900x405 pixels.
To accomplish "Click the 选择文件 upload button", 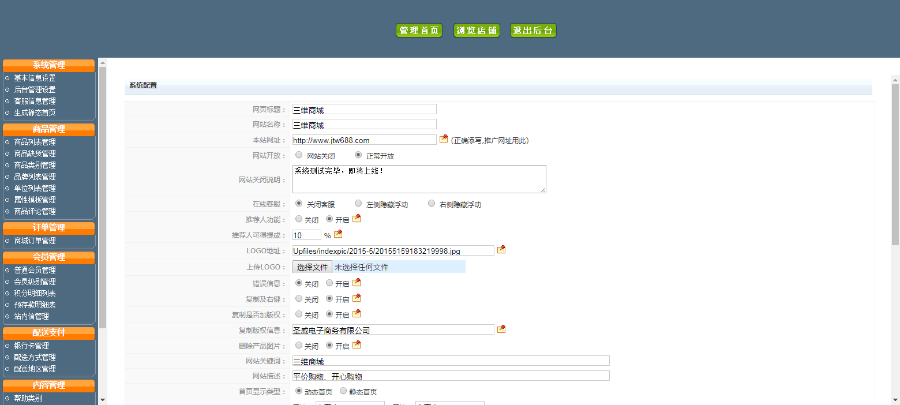I will point(312,267).
